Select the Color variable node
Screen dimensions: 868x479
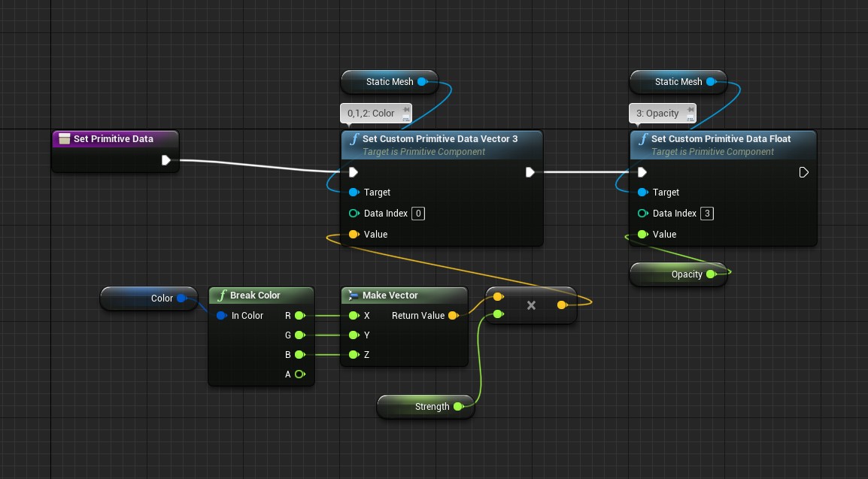click(154, 299)
